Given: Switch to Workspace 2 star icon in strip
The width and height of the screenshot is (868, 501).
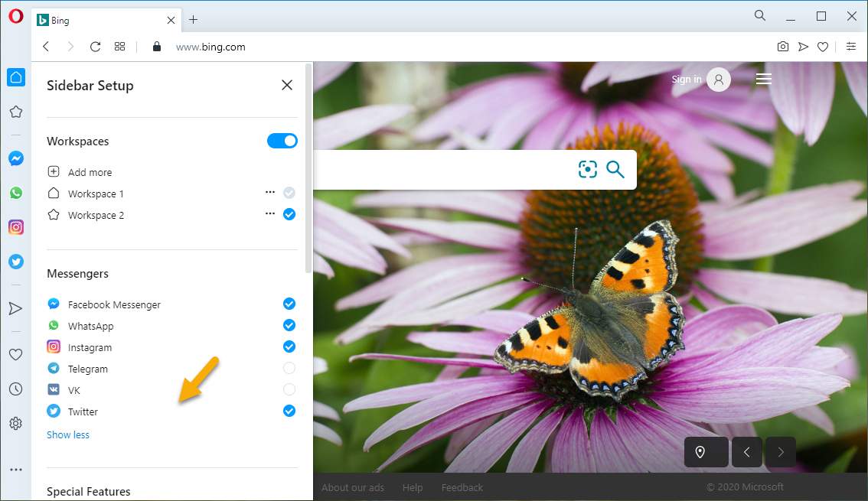Looking at the screenshot, I should coord(16,112).
